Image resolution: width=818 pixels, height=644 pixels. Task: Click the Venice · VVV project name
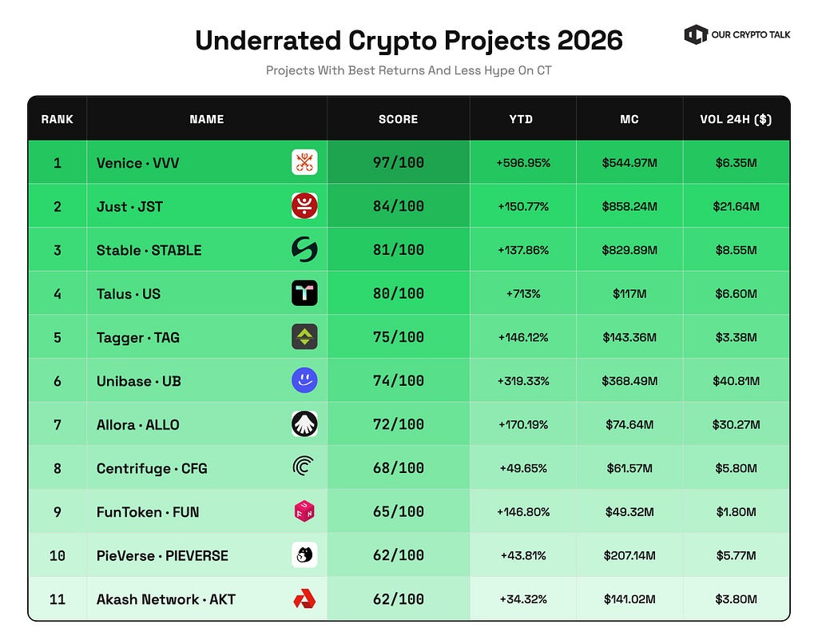coord(137,163)
